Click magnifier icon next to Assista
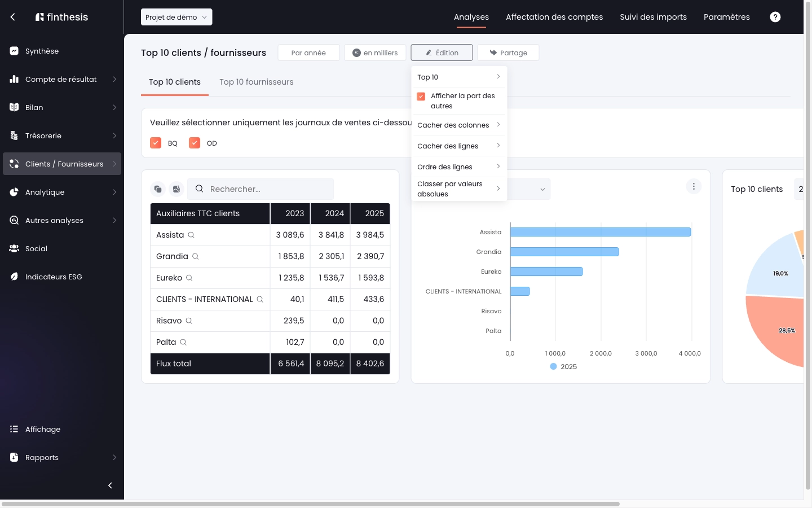Screen dimensions: 812x508 (x=191, y=235)
